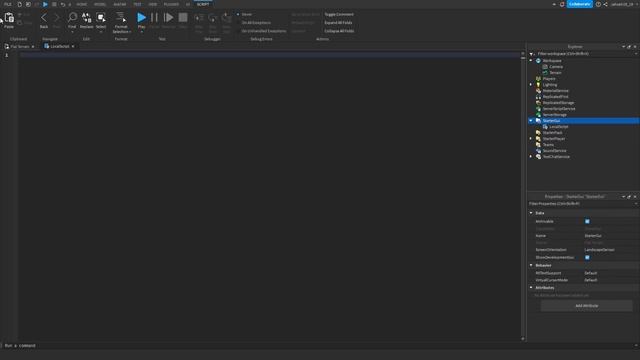Collapse the Attributes properties section
Image resolution: width=640 pixels, height=360 pixels.
click(531, 287)
